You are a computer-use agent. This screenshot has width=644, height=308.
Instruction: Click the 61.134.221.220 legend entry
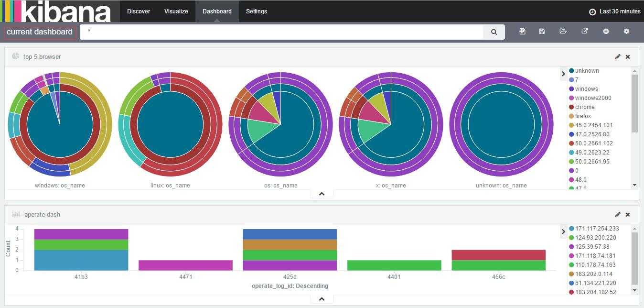click(592, 283)
